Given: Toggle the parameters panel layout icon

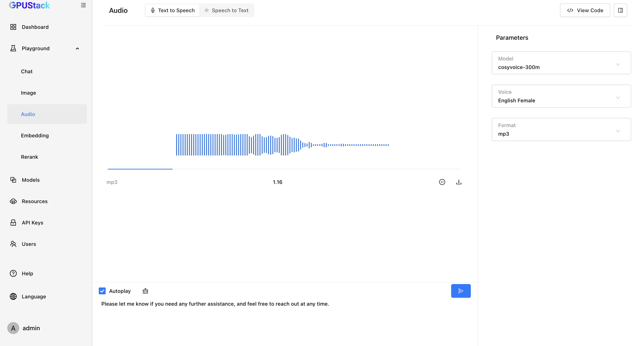Looking at the screenshot, I should pos(620,10).
